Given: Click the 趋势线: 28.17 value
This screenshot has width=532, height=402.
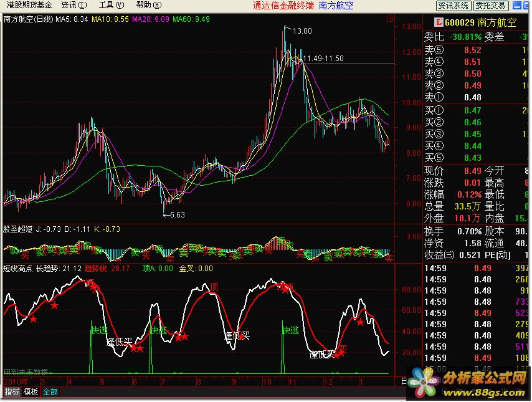Looking at the screenshot, I should coord(107,269).
